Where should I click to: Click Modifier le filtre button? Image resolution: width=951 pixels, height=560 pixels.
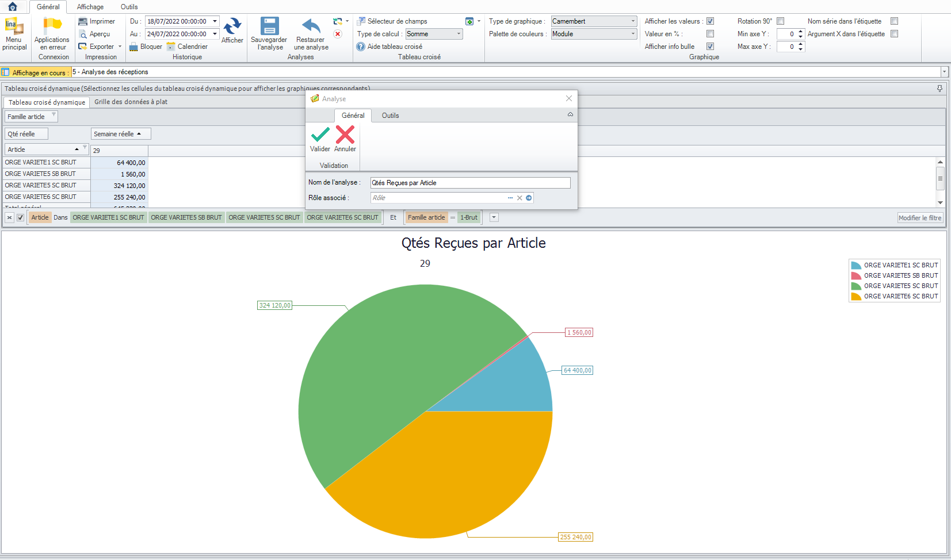tap(920, 218)
